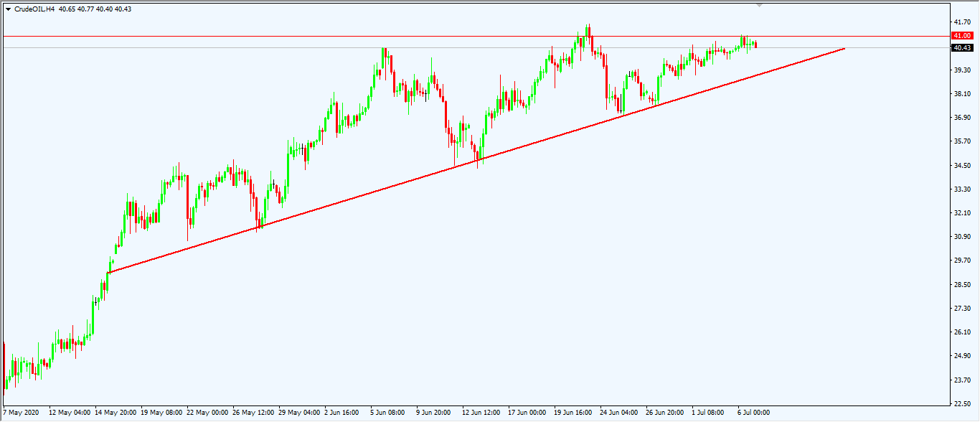
Task: Click the 41.70 price axis label
Action: click(x=961, y=22)
